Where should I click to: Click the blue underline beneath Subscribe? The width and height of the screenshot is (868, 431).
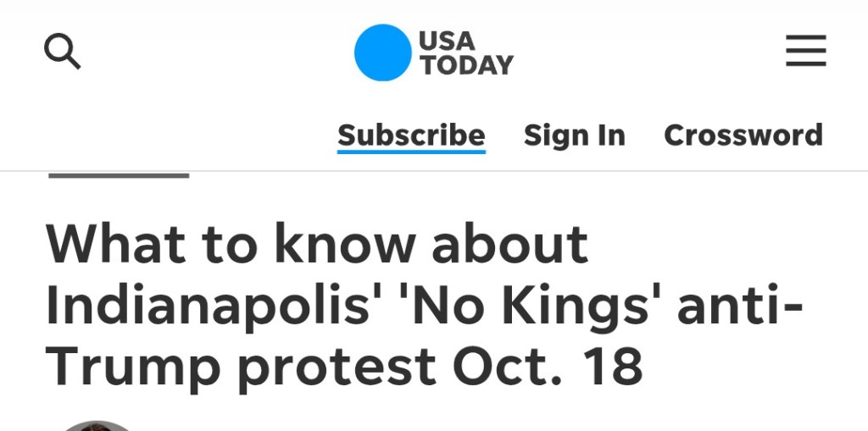411,152
